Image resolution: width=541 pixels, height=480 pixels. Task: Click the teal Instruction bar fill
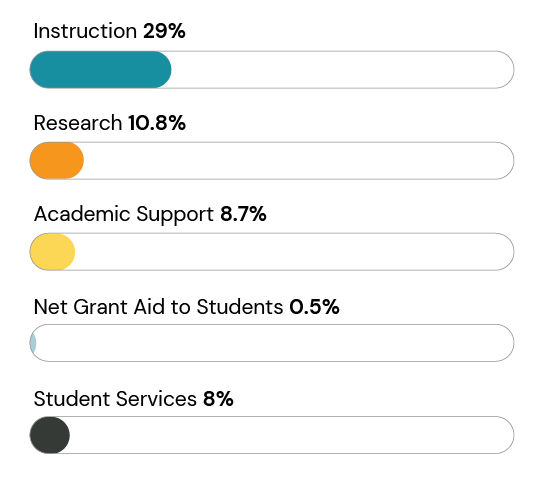click(100, 70)
